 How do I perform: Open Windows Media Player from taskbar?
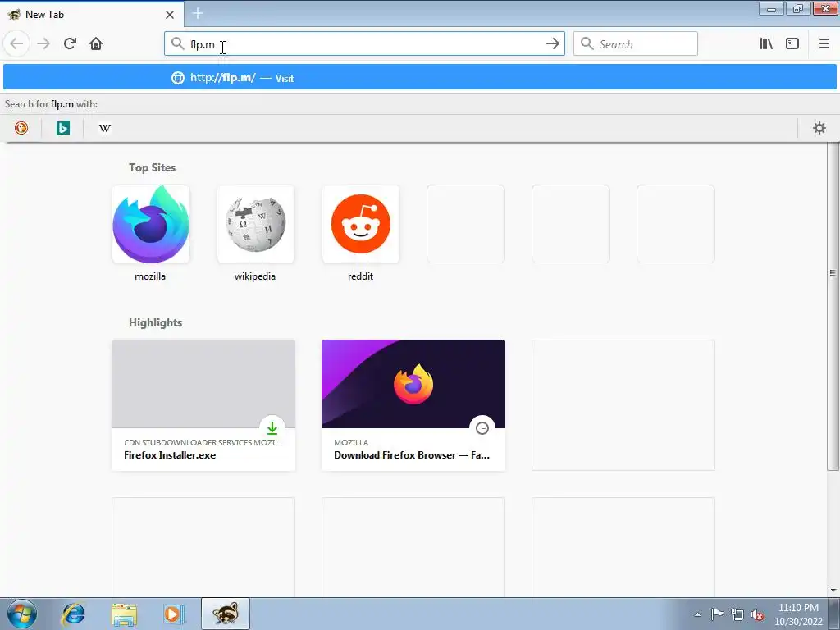pos(174,614)
